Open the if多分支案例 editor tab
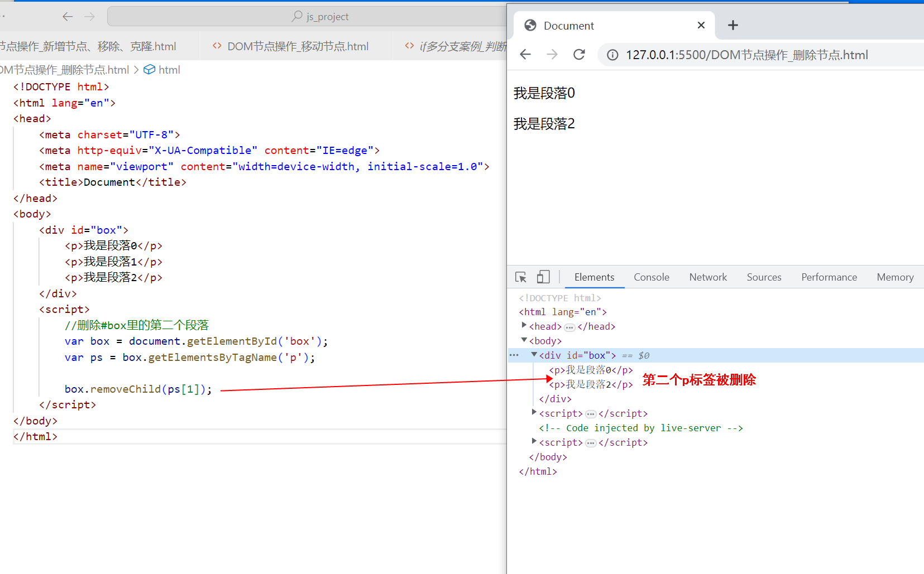This screenshot has height=574, width=924. point(457,46)
